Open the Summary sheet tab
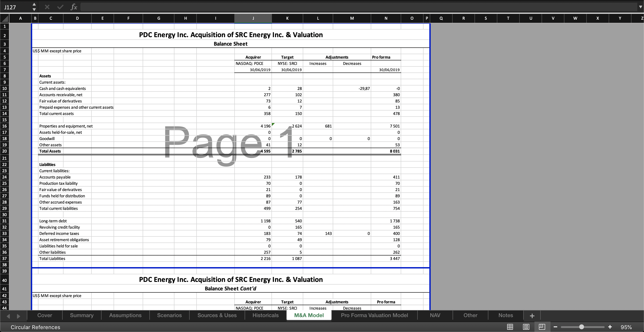Viewport: 644px width, 332px height. pyautogui.click(x=82, y=315)
